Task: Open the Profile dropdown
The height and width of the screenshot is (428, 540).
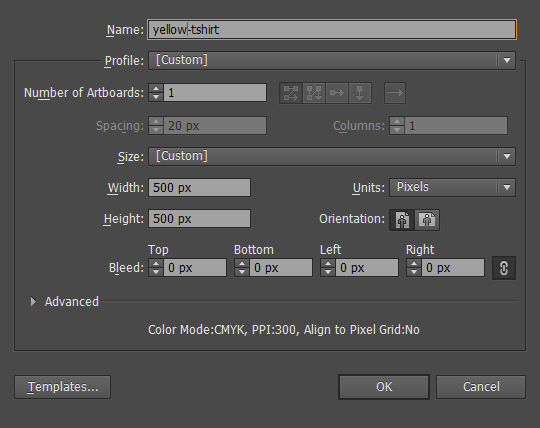Action: [x=332, y=61]
